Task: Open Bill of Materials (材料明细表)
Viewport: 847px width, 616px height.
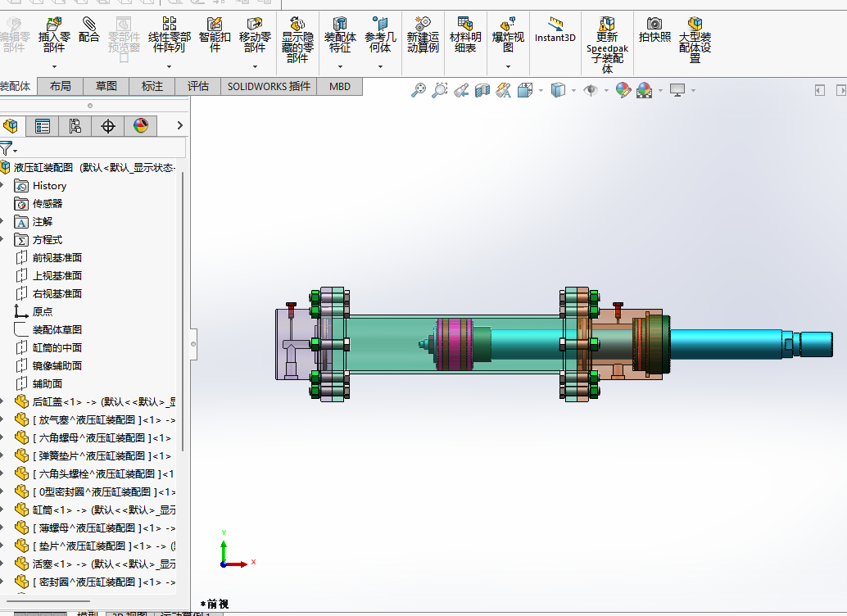Action: (x=465, y=35)
